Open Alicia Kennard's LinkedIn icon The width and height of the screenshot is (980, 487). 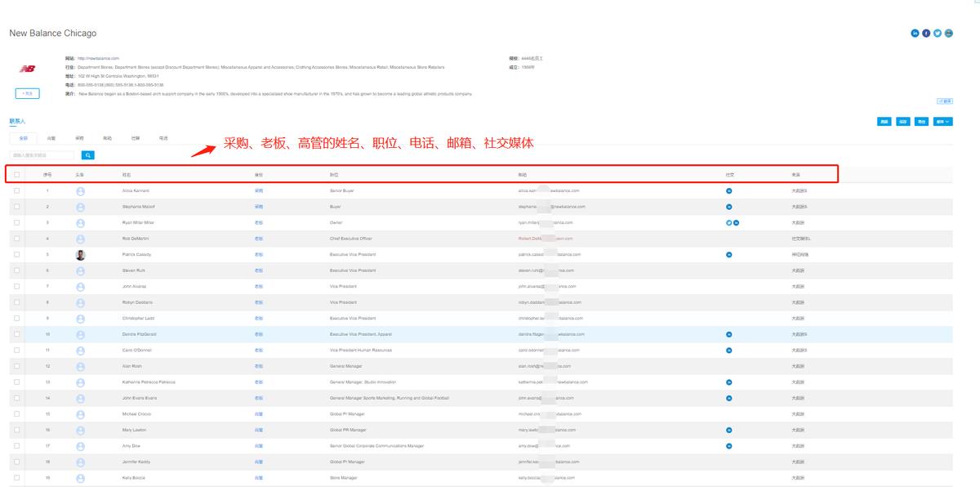729,190
